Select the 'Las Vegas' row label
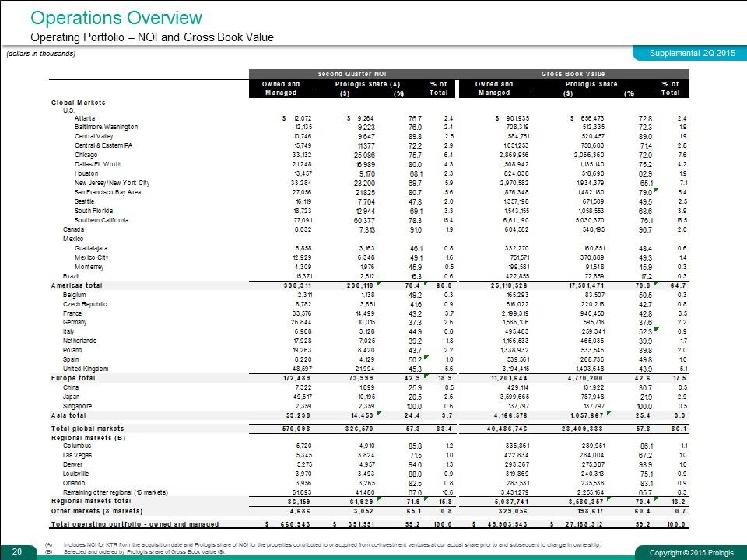Viewport: 747px width, 560px height. (78, 455)
